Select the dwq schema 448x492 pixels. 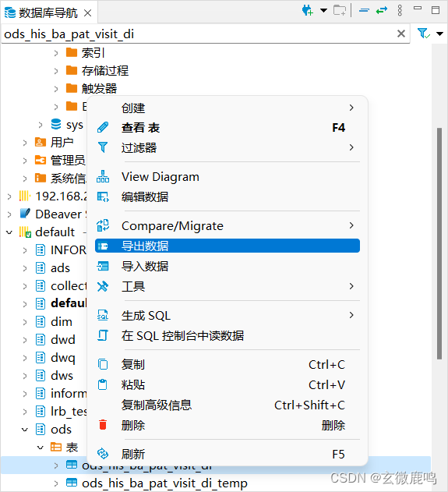coord(62,358)
